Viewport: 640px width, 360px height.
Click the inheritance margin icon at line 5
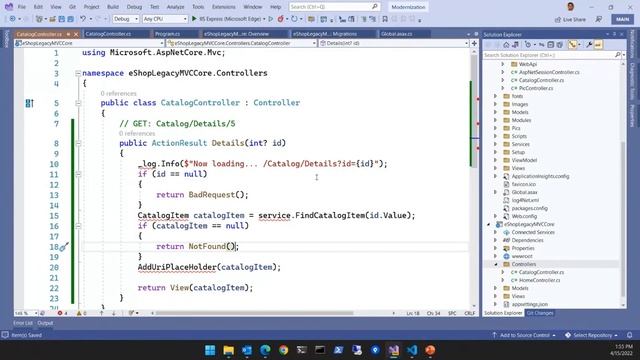29,103
